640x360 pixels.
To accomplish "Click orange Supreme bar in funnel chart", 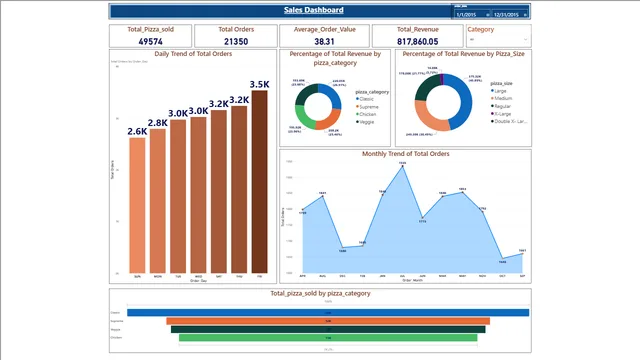I will (x=328, y=321).
